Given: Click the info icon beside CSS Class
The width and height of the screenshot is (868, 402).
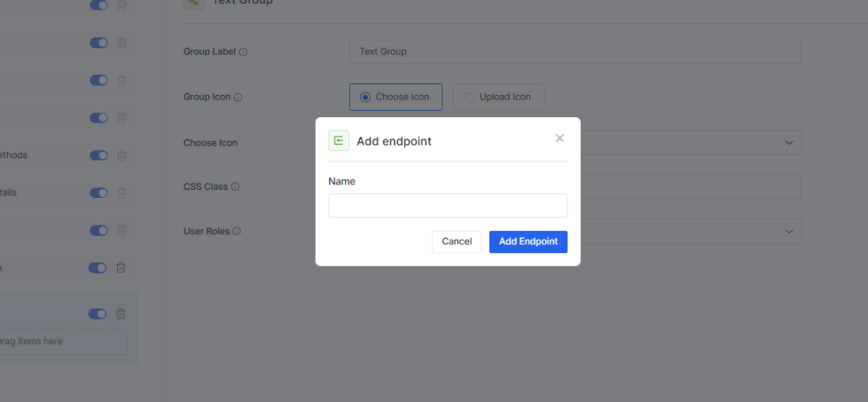Looking at the screenshot, I should 236,187.
